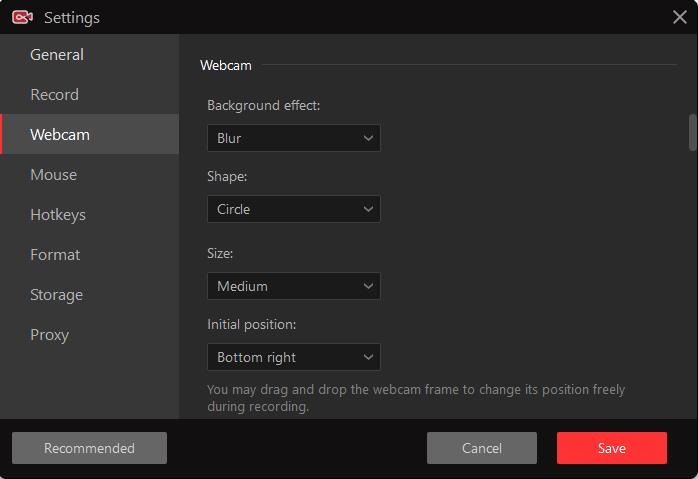The height and width of the screenshot is (479, 698).
Task: Open the General settings tab
Action: [x=57, y=55]
